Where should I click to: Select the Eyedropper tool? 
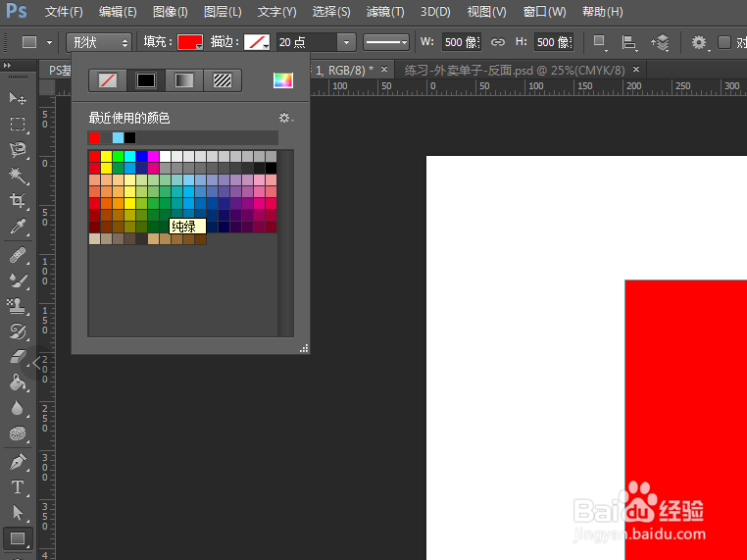[18, 227]
